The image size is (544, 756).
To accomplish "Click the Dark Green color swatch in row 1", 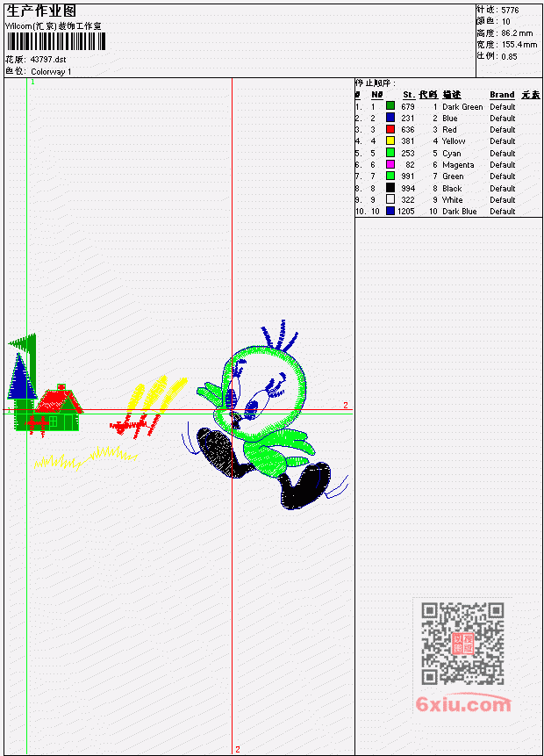I will (x=390, y=106).
